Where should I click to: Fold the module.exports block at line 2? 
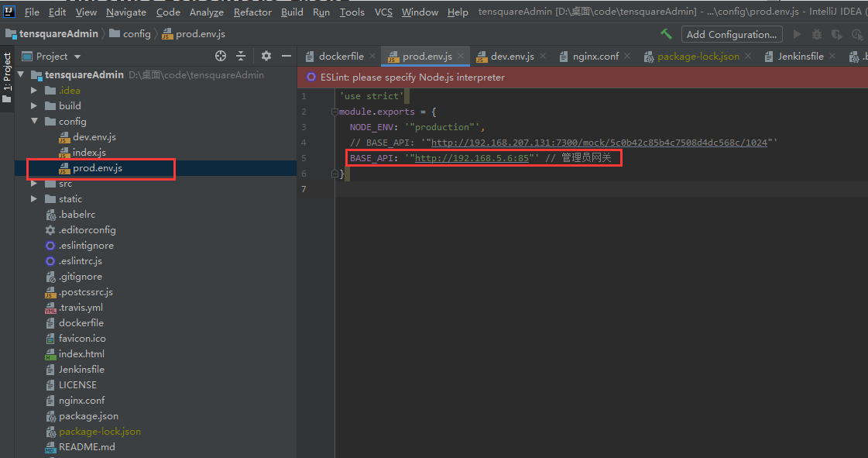[x=335, y=112]
